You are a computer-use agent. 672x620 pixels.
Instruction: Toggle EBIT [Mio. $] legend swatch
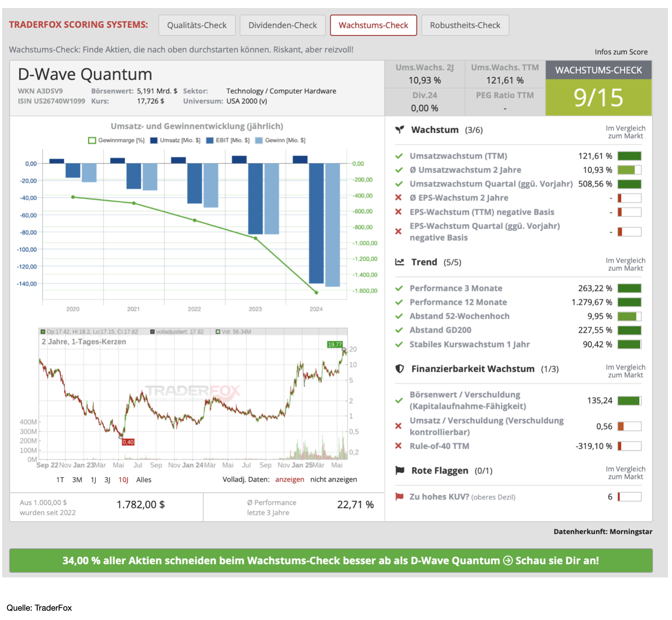tap(210, 140)
